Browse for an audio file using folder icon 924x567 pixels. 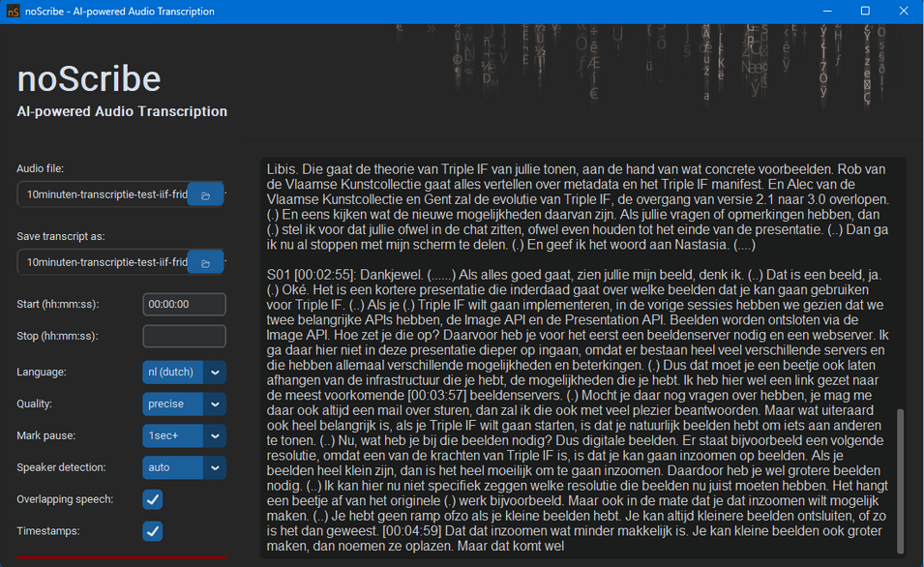[x=205, y=194]
